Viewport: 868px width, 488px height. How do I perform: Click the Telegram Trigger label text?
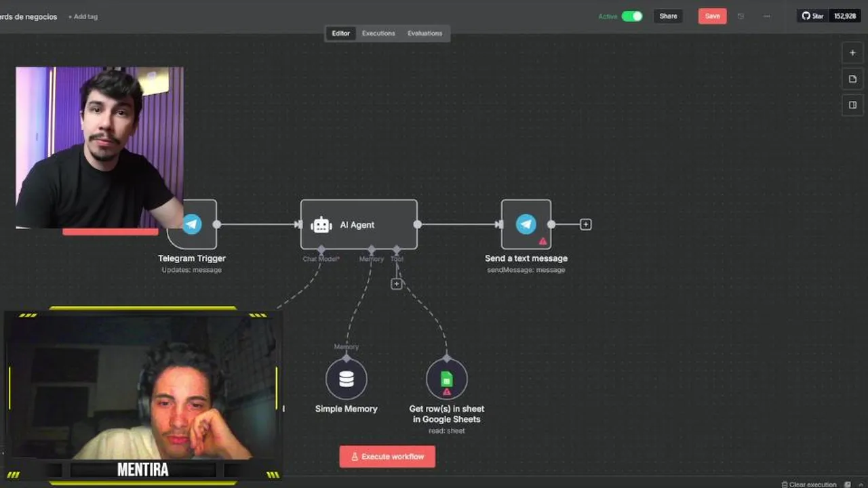[x=192, y=258]
